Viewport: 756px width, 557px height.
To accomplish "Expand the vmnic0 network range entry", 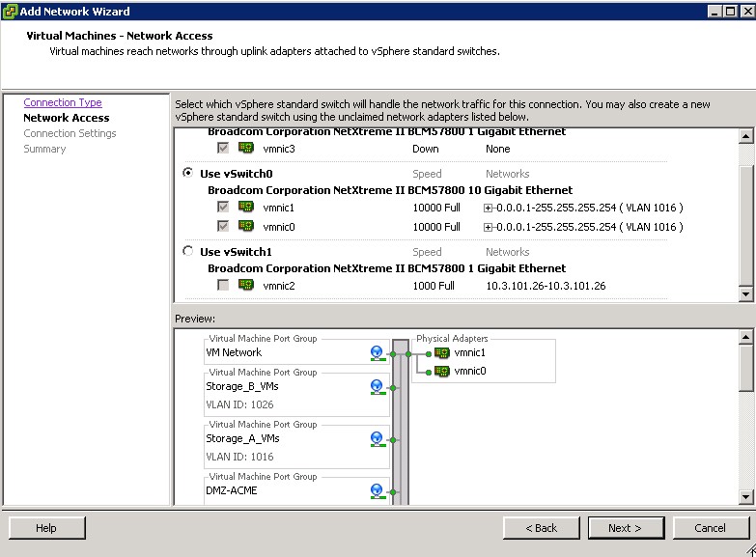I will click(x=489, y=227).
